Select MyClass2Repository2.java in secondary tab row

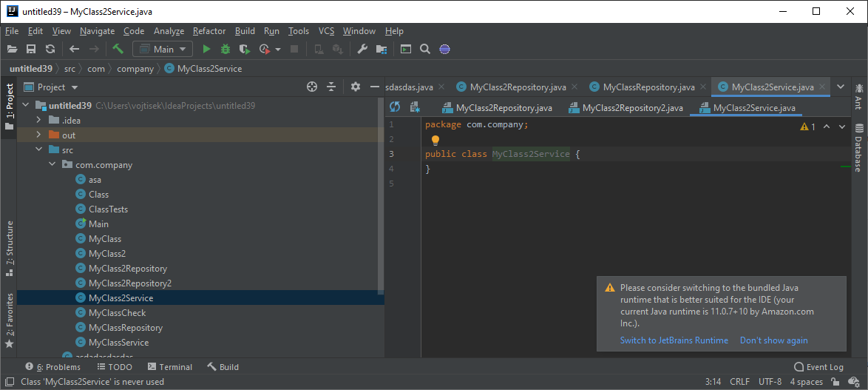[x=625, y=108]
